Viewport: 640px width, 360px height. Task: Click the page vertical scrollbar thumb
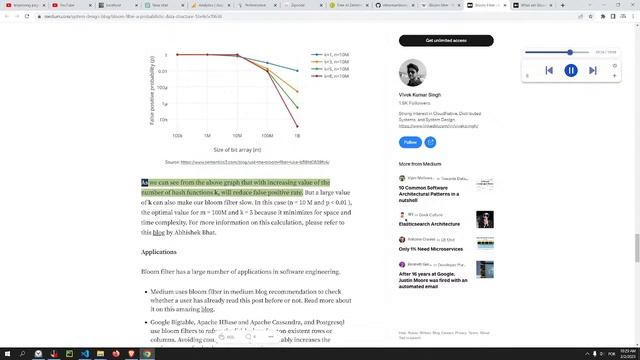pos(637,248)
